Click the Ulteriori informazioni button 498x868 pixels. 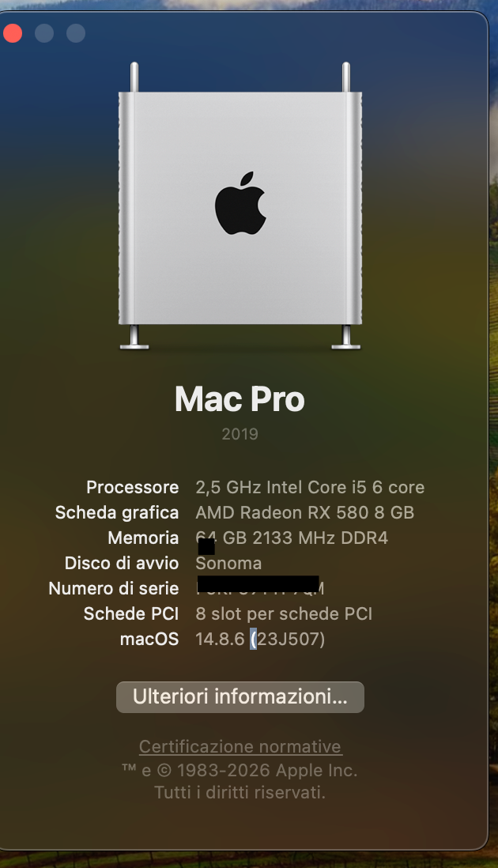coord(240,697)
